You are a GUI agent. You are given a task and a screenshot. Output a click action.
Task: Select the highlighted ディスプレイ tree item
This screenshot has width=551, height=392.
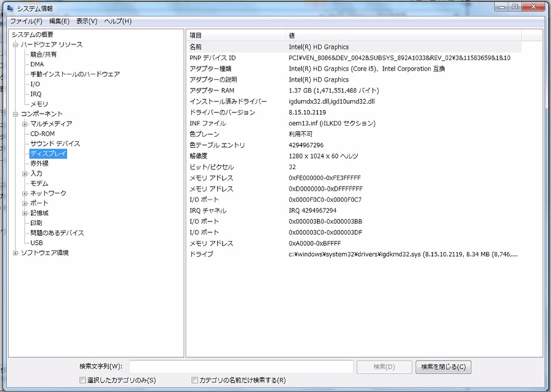click(x=48, y=154)
